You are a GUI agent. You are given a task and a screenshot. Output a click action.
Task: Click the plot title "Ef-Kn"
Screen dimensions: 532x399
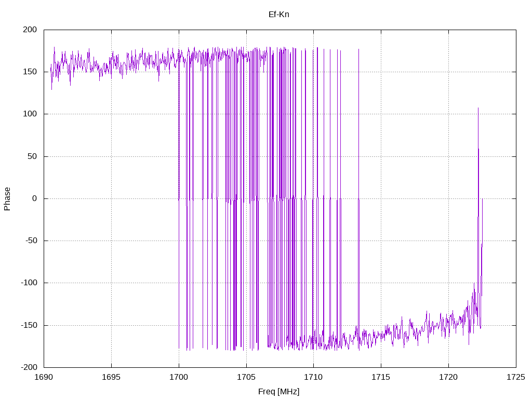tap(278, 14)
